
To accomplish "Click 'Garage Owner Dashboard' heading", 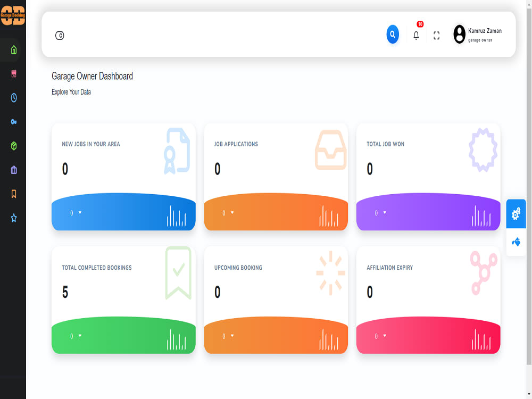I will coord(92,76).
